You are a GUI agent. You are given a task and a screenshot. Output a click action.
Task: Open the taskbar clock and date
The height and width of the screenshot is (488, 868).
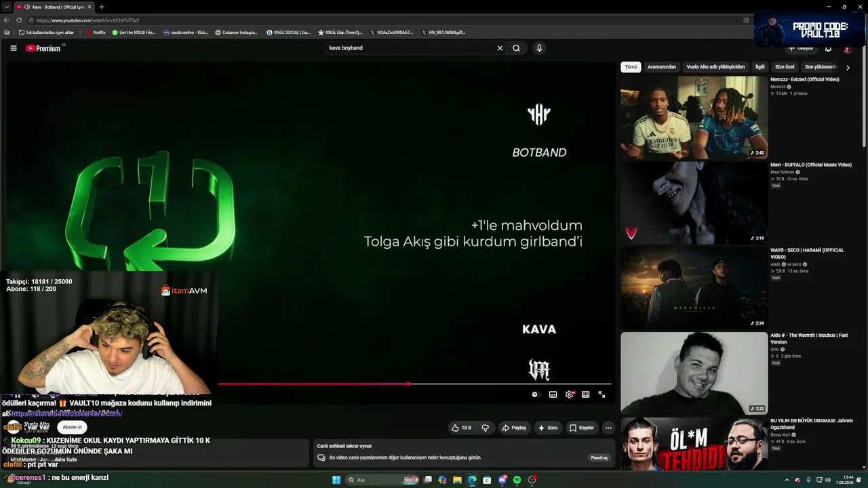(844, 480)
